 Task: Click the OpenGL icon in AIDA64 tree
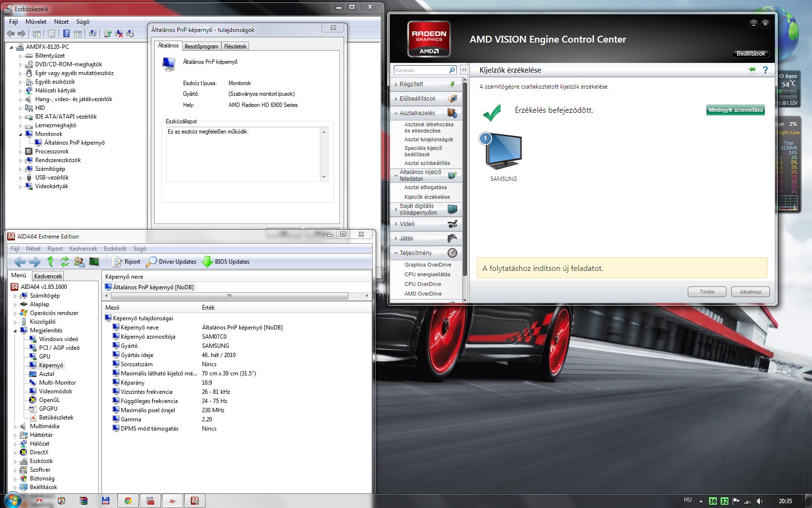point(33,400)
